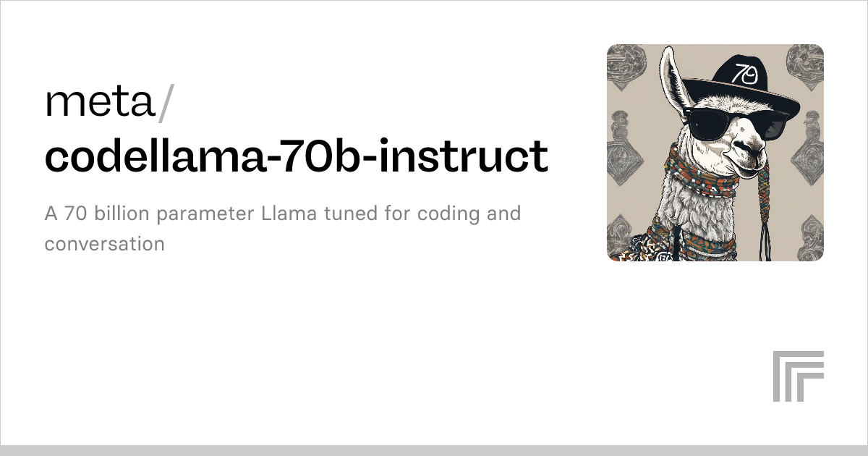
Task: Click the Replicate logo icon
Action: (798, 376)
